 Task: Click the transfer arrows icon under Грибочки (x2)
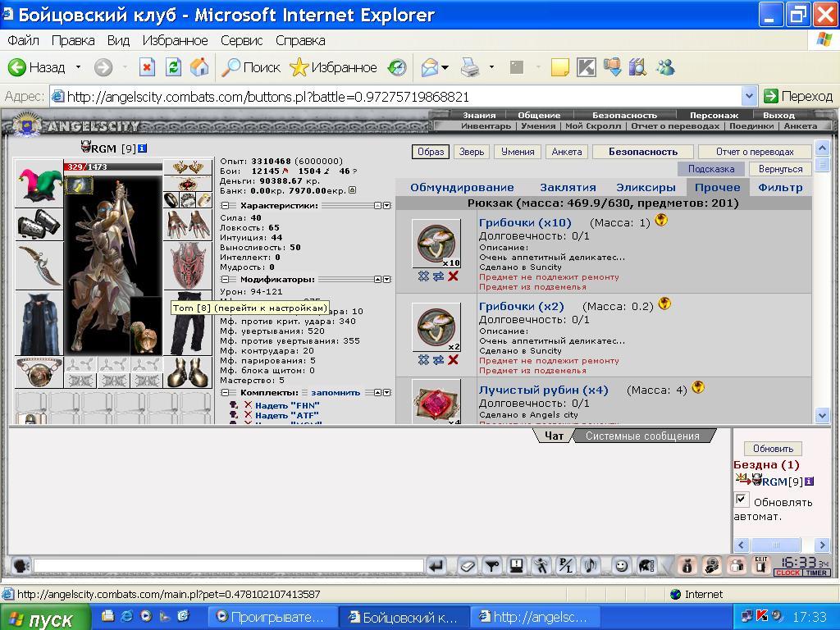(x=438, y=359)
